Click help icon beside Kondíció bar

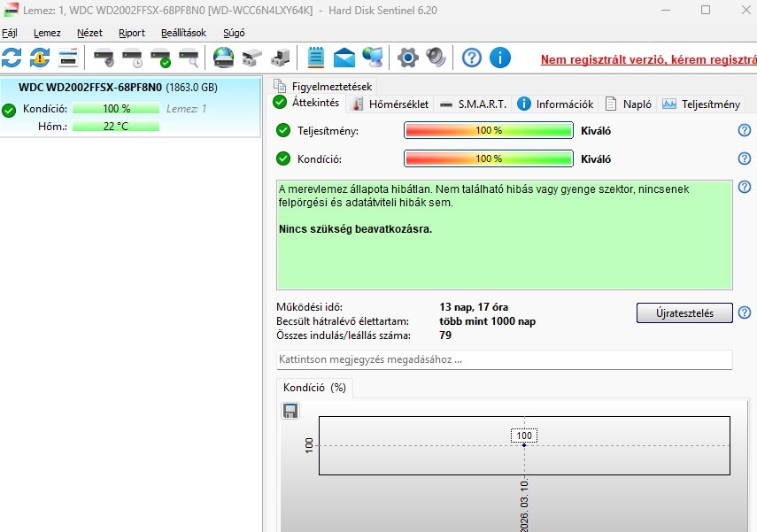coord(745,158)
